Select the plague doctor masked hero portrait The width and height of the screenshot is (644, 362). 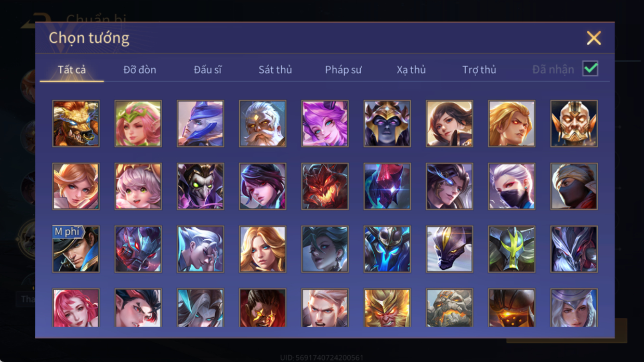tap(201, 186)
